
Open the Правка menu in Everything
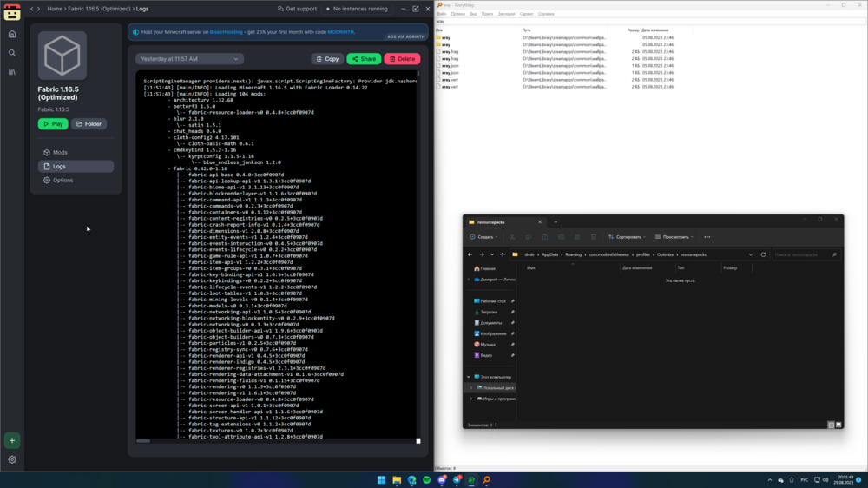pos(457,14)
